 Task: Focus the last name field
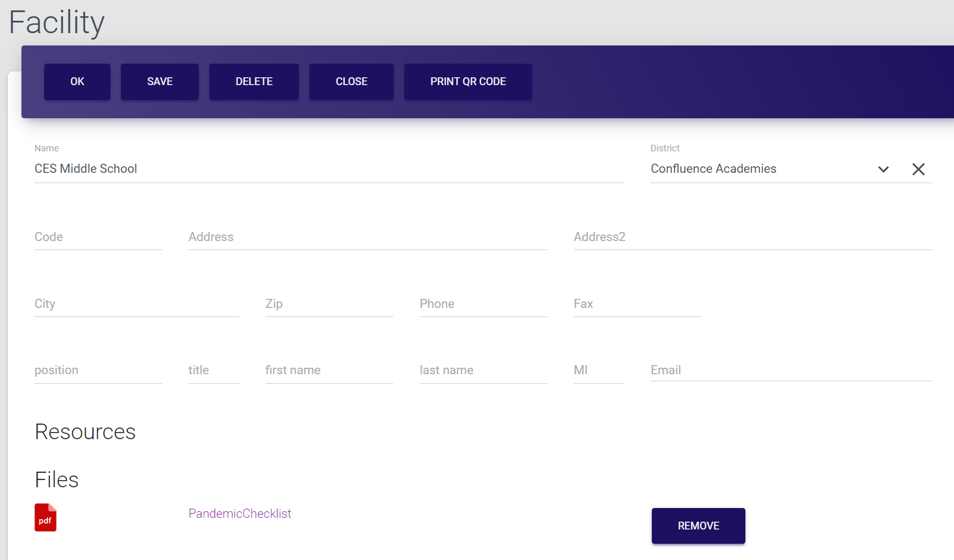pyautogui.click(x=483, y=370)
